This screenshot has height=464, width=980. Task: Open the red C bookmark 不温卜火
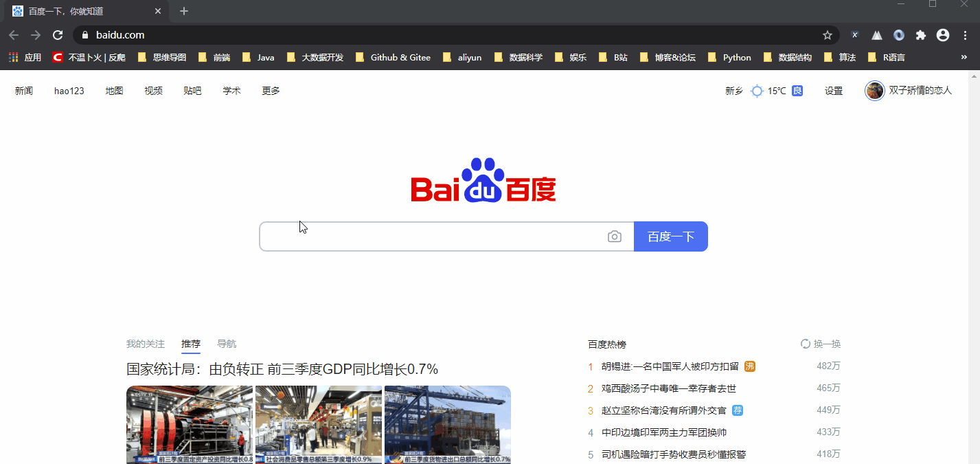click(89, 58)
